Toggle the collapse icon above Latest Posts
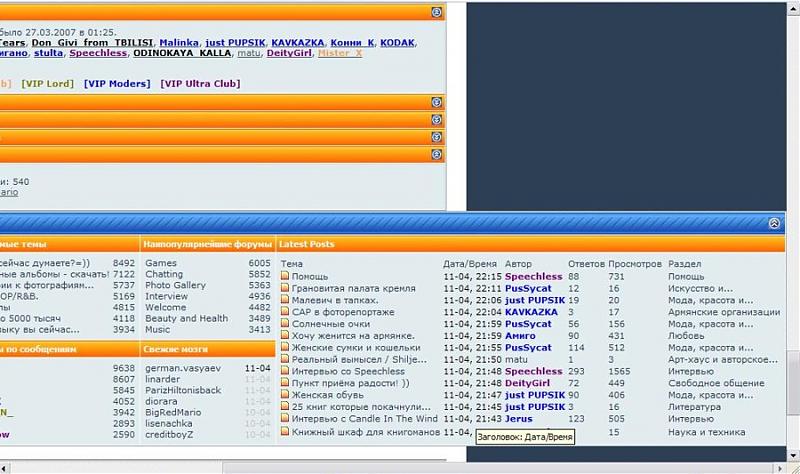This screenshot has width=800, height=474. [774, 224]
